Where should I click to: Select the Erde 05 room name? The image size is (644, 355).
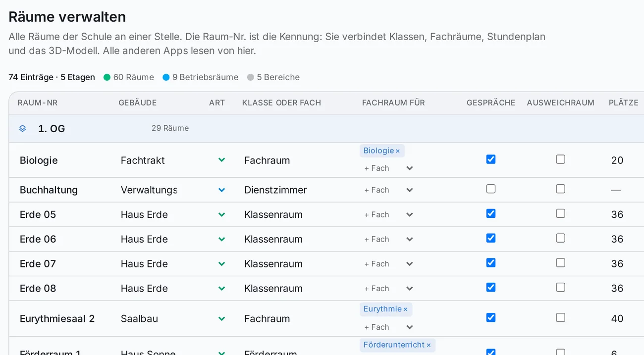click(x=38, y=215)
